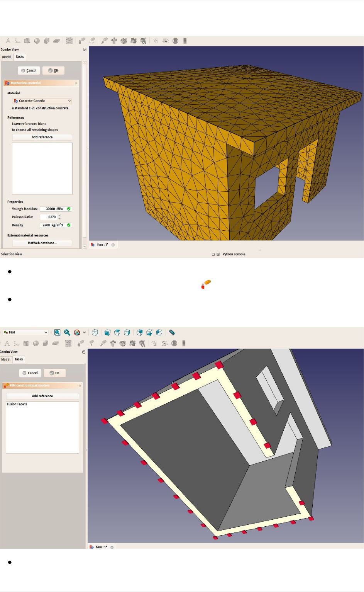Click the Density value field

(56, 225)
